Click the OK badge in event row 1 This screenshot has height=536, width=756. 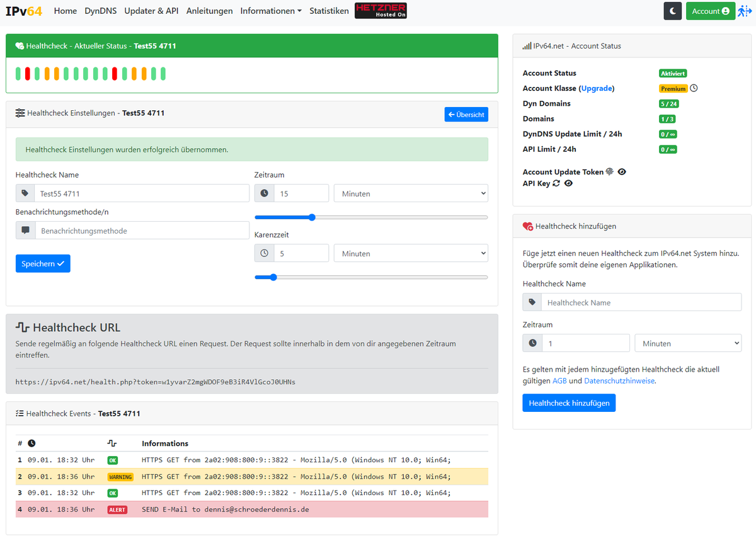pos(112,460)
